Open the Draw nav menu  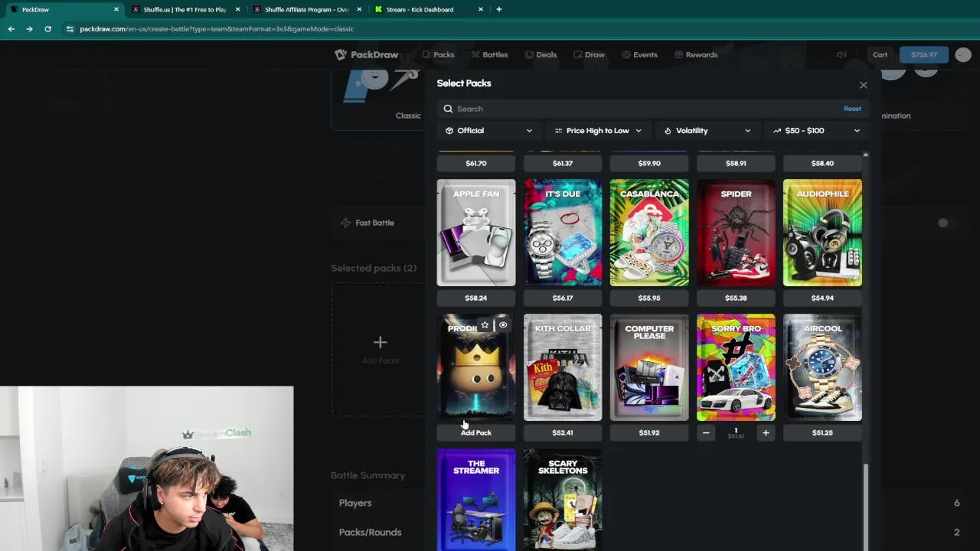(589, 54)
